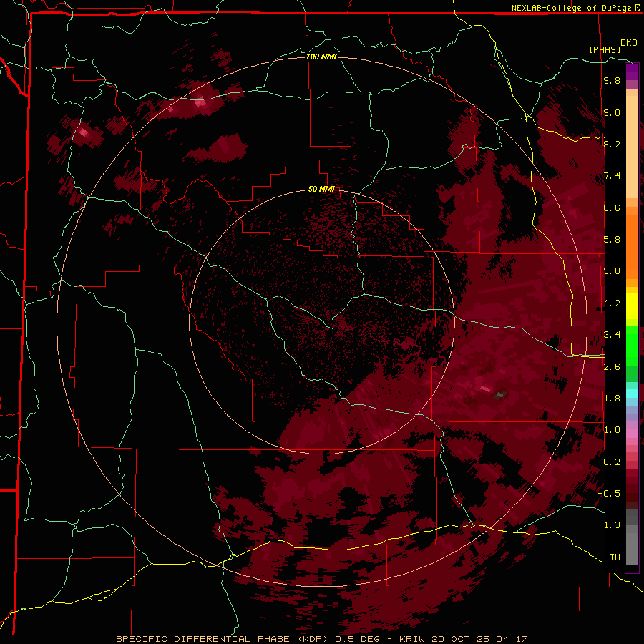Image resolution: width=644 pixels, height=644 pixels.
Task: Click the 50 NMI range ring label
Action: [x=321, y=189]
